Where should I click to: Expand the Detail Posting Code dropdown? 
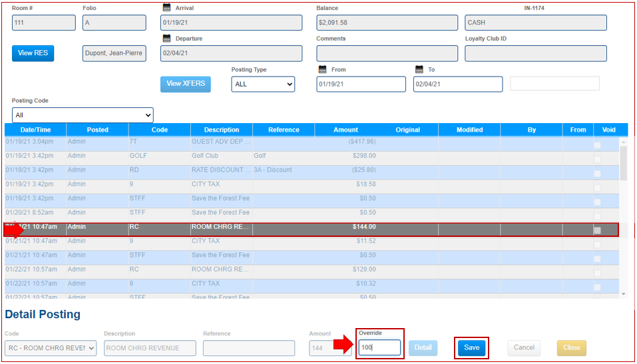tap(51, 348)
